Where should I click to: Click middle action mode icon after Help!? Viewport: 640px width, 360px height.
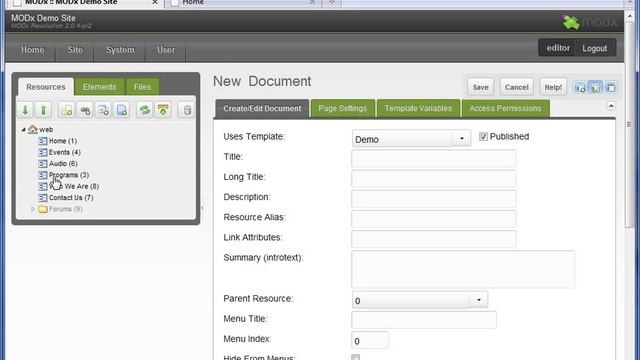pos(596,87)
